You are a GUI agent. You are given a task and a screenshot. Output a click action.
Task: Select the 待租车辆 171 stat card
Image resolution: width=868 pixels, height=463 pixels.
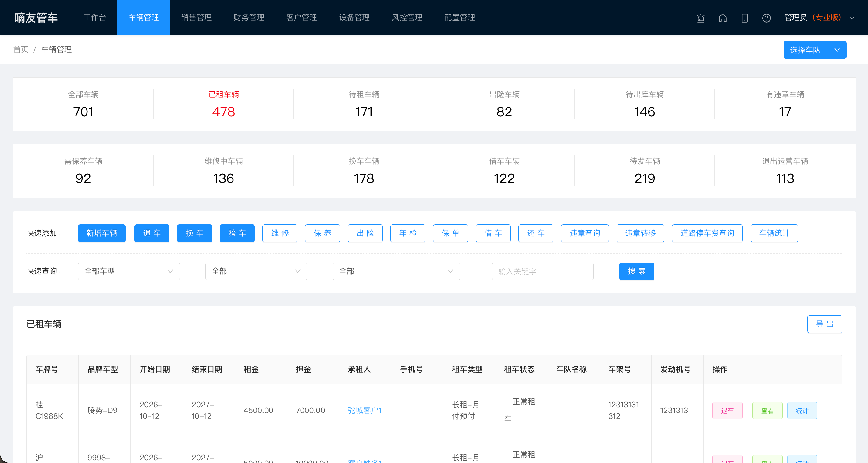coord(364,104)
